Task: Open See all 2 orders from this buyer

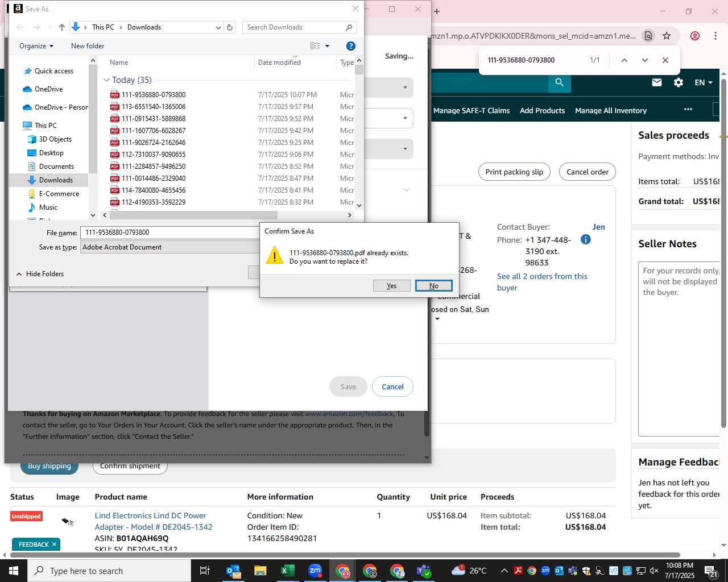Action: pyautogui.click(x=542, y=282)
